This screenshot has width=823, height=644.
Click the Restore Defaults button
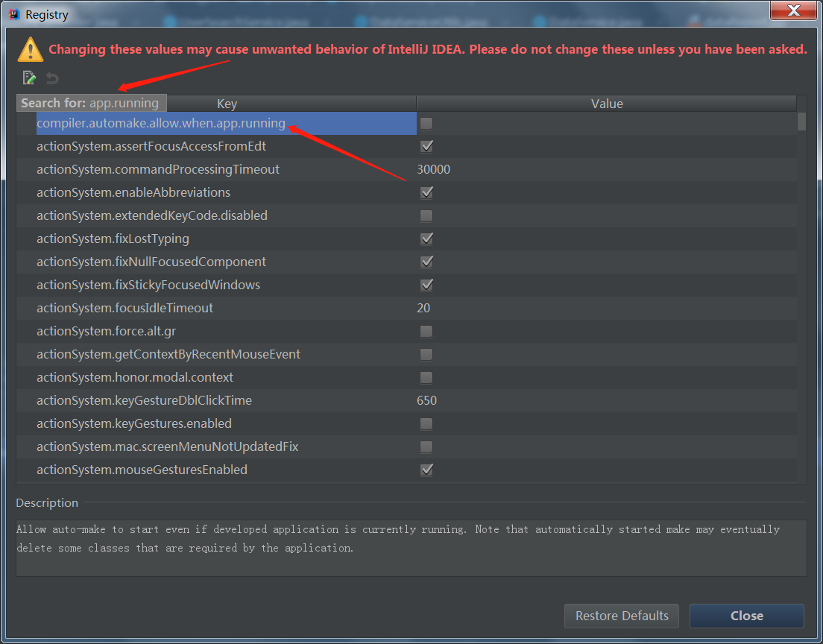pyautogui.click(x=622, y=616)
